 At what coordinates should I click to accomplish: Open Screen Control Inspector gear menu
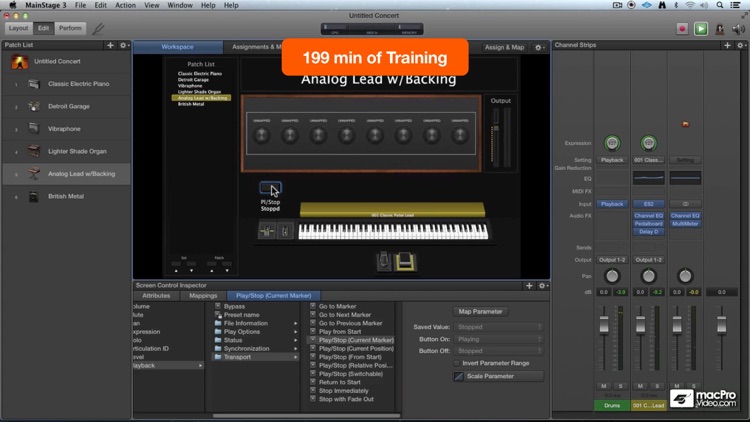click(543, 286)
